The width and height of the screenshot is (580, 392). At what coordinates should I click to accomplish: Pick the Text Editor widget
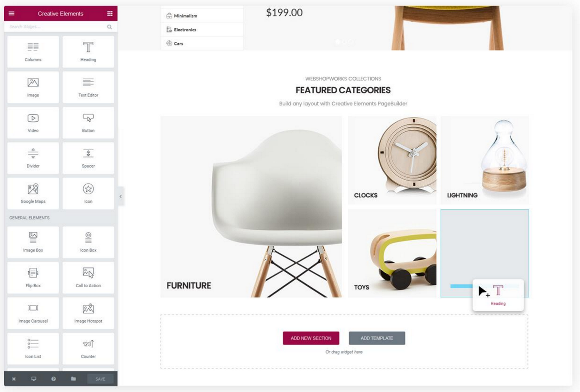[x=88, y=87]
